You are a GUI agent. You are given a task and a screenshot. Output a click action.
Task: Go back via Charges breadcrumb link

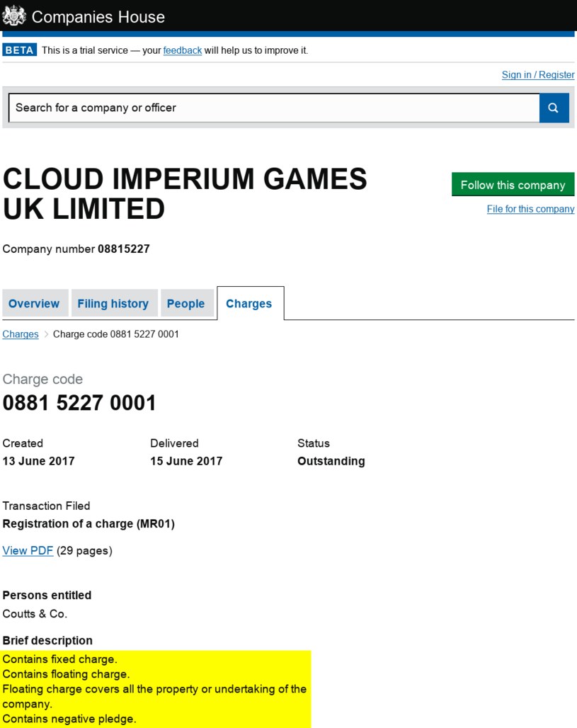click(21, 334)
